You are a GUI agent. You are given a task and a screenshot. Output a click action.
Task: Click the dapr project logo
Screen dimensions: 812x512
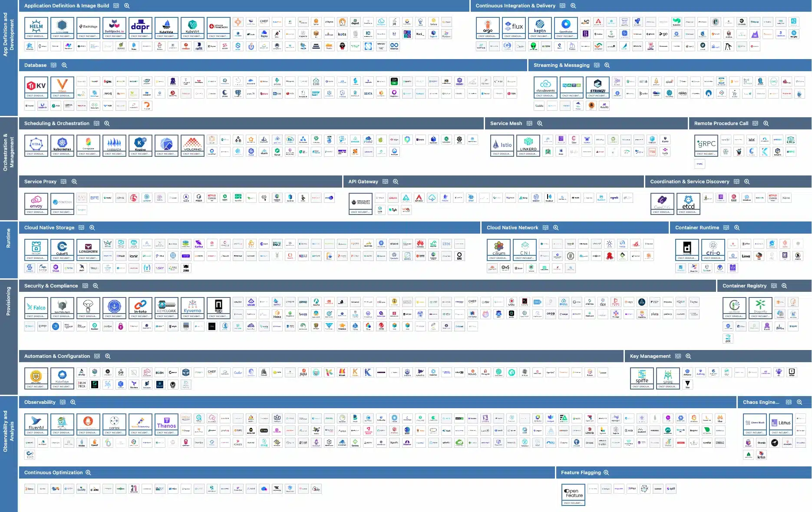point(140,28)
